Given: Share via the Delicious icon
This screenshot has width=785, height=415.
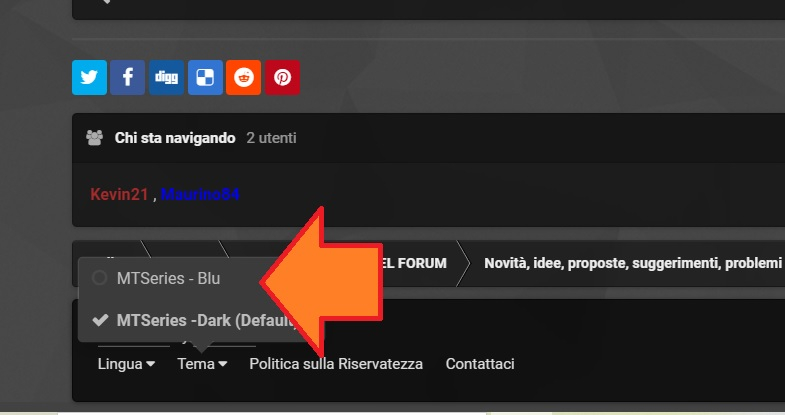Looking at the screenshot, I should (x=205, y=78).
